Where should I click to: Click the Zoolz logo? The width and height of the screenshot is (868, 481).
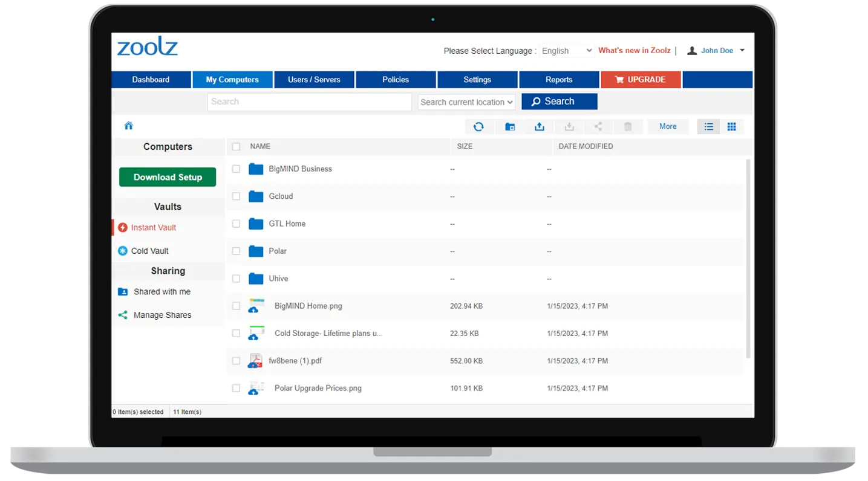coord(148,47)
